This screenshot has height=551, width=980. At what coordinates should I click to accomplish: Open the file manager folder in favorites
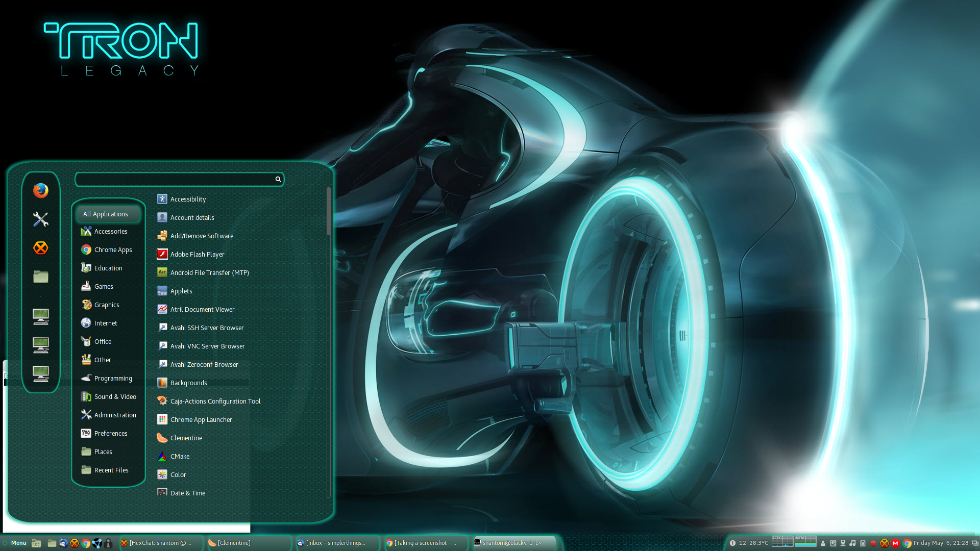point(41,277)
